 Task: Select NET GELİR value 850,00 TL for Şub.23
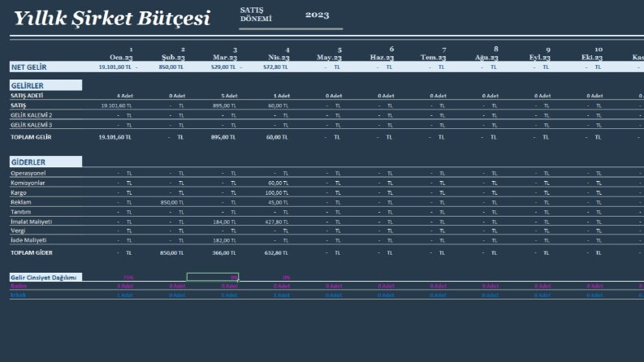click(x=171, y=67)
